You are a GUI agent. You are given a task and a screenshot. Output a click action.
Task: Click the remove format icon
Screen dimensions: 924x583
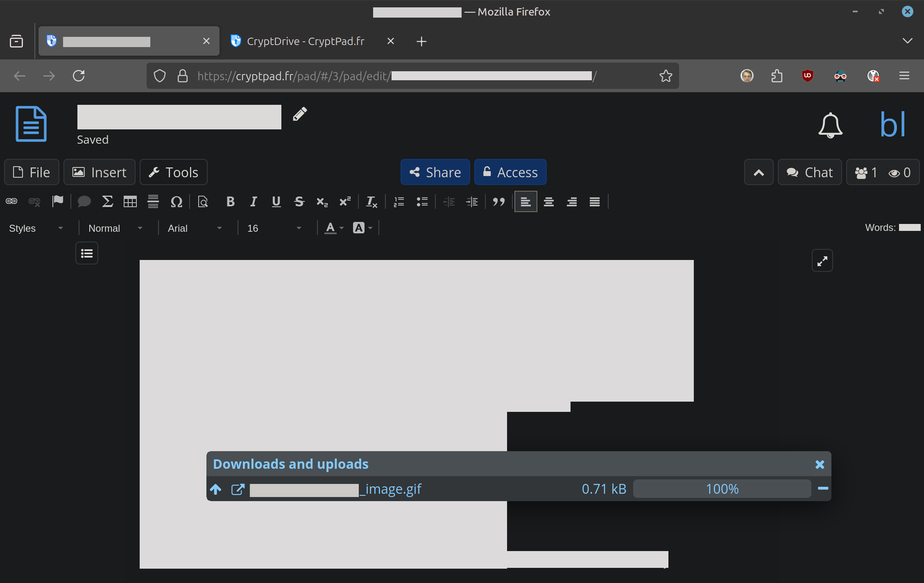(x=371, y=201)
